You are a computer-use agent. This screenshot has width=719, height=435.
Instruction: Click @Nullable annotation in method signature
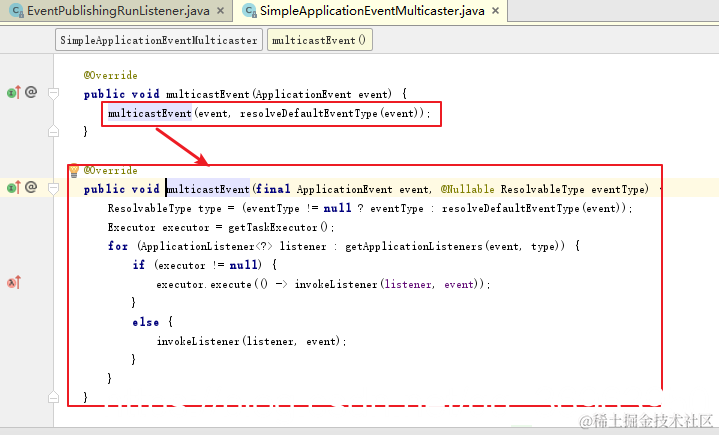(x=467, y=189)
